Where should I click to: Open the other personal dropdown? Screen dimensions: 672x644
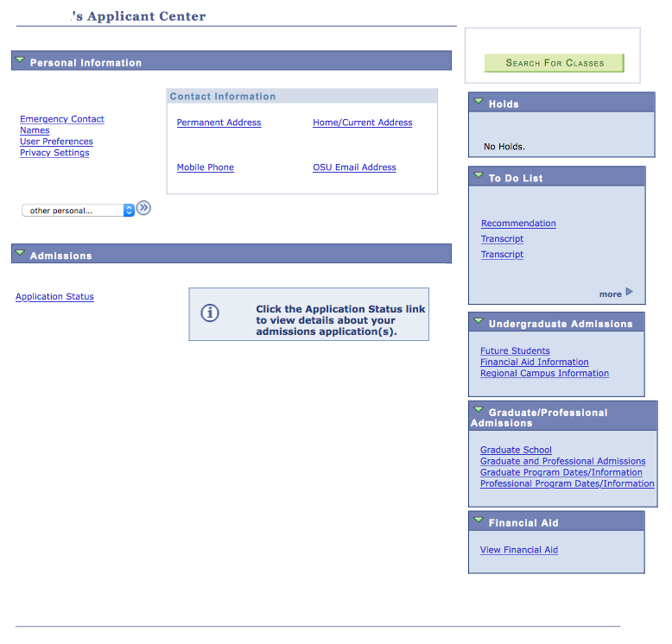click(x=78, y=211)
